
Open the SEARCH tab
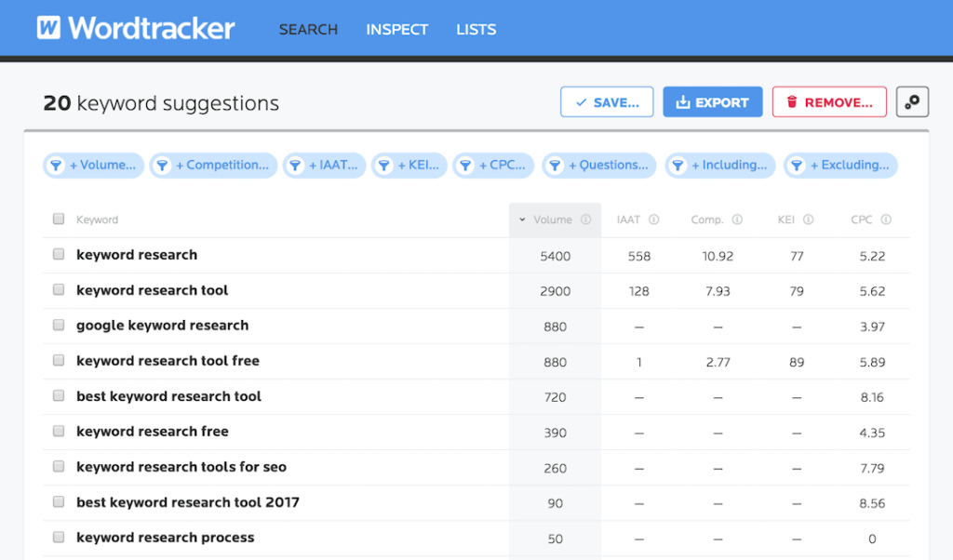pos(308,29)
